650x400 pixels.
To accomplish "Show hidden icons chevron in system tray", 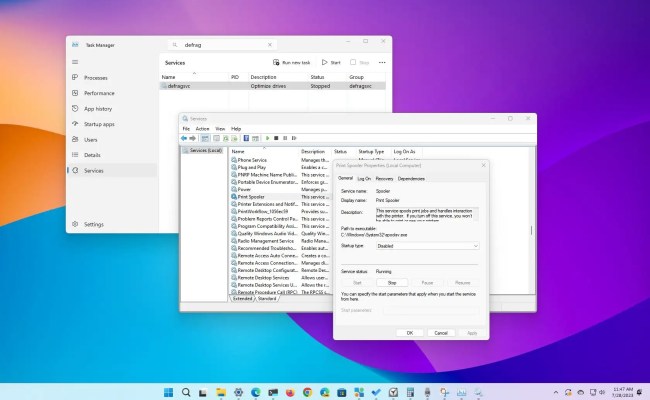I will 555,392.
